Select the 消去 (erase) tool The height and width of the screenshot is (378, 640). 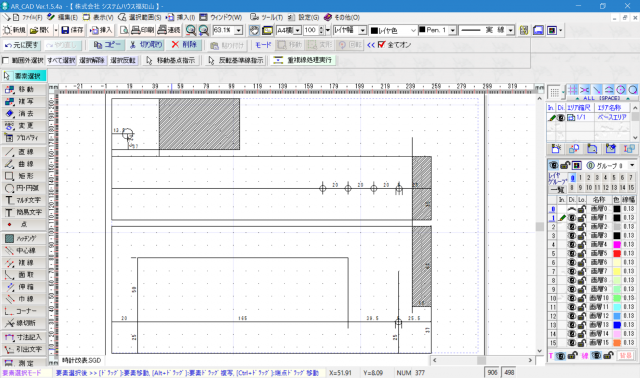click(x=24, y=113)
